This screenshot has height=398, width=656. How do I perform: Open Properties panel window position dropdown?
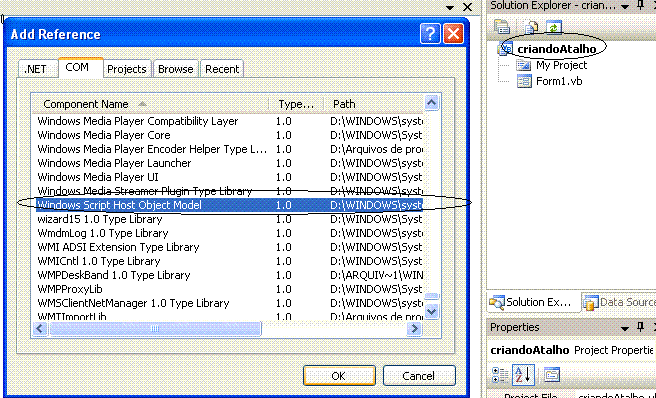click(x=625, y=328)
